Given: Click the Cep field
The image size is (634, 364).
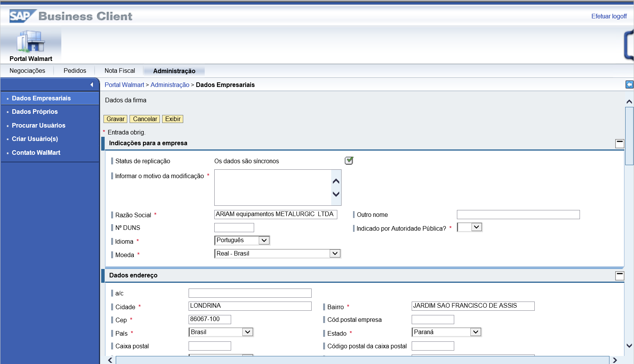Looking at the screenshot, I should pos(210,319).
